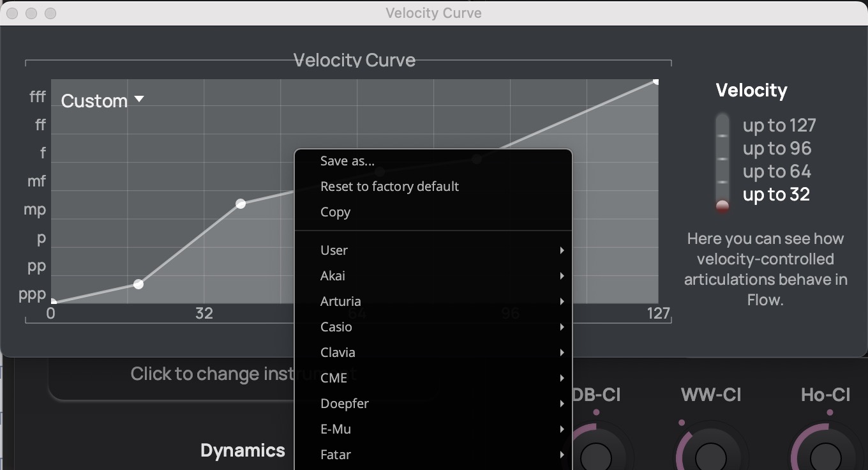The height and width of the screenshot is (470, 868).
Task: Open the Clavia presets submenu
Action: 433,352
